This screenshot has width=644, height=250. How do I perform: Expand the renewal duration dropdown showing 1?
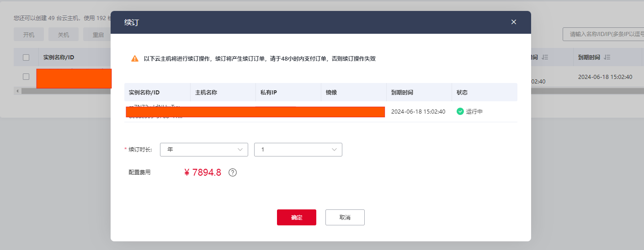pyautogui.click(x=298, y=150)
